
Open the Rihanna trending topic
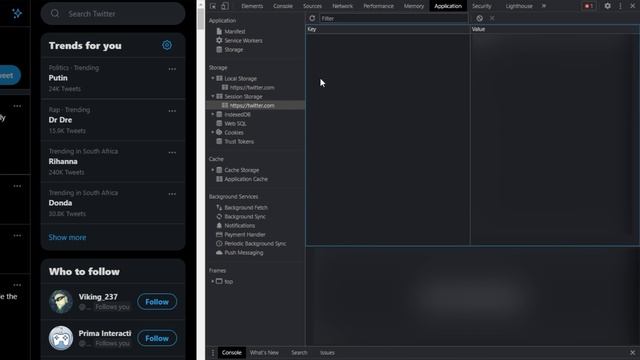pyautogui.click(x=113, y=162)
